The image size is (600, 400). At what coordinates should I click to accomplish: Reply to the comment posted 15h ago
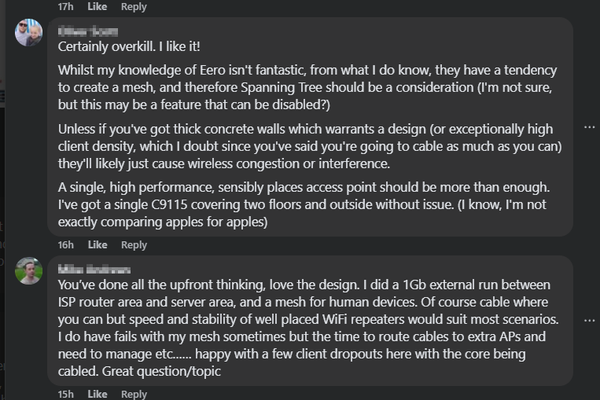click(133, 394)
